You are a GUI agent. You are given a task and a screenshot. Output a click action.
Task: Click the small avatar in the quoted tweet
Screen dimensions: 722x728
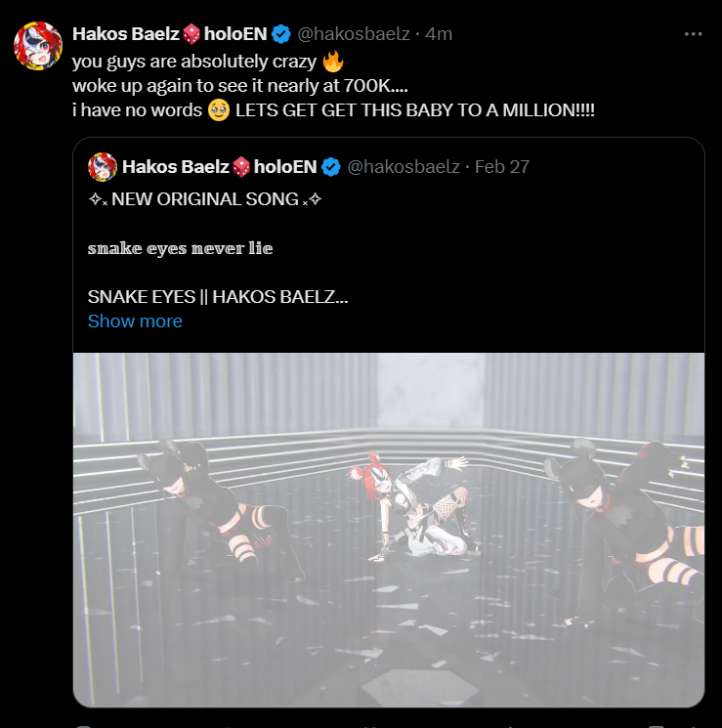(x=103, y=166)
